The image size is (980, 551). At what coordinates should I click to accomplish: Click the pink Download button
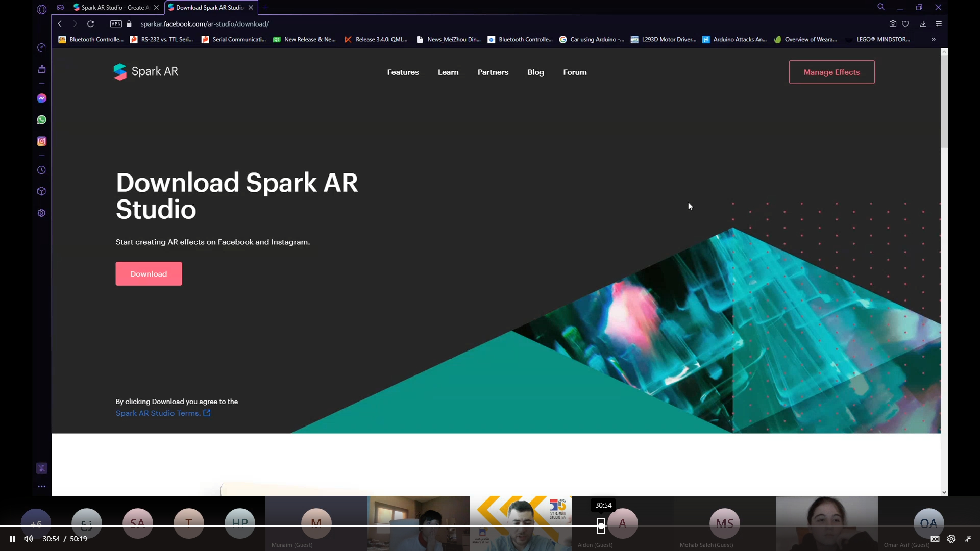(x=149, y=273)
